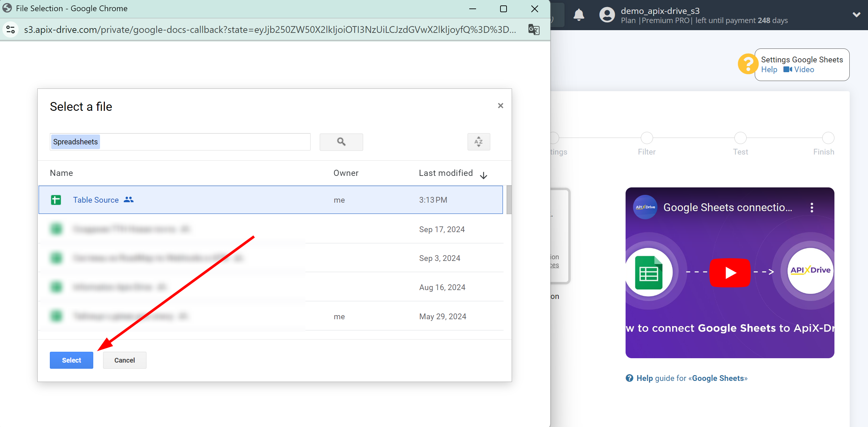Click the help question mark icon near Settings Google Sheets

pos(749,64)
